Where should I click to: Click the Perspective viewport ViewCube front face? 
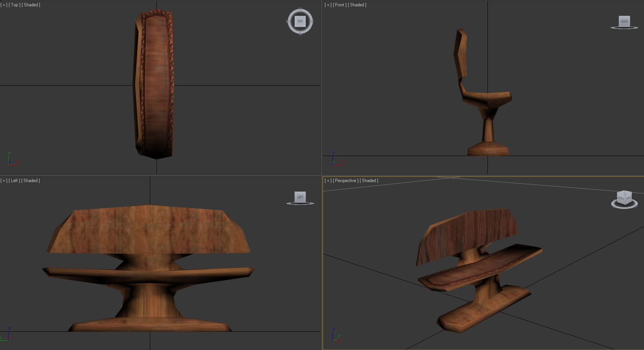coord(621,199)
